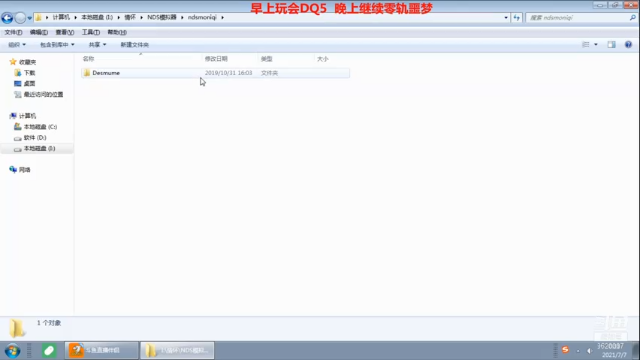Select 情怀 in the address breadcrumb
This screenshot has width=640, height=360.
(x=130, y=17)
